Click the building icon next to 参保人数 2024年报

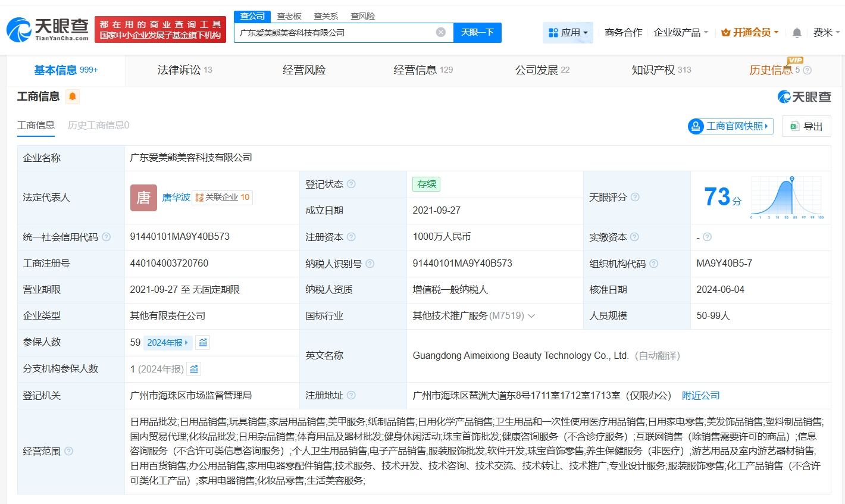click(202, 342)
